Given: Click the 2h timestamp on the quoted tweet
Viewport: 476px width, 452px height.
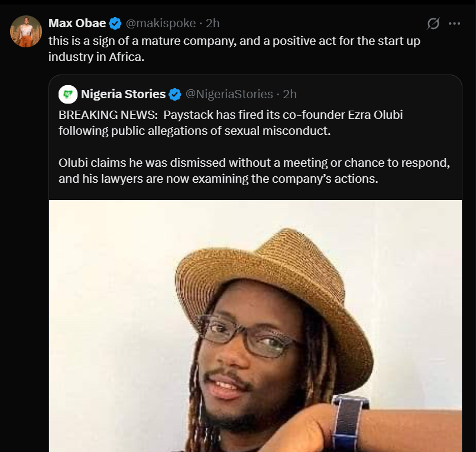Looking at the screenshot, I should pyautogui.click(x=289, y=94).
